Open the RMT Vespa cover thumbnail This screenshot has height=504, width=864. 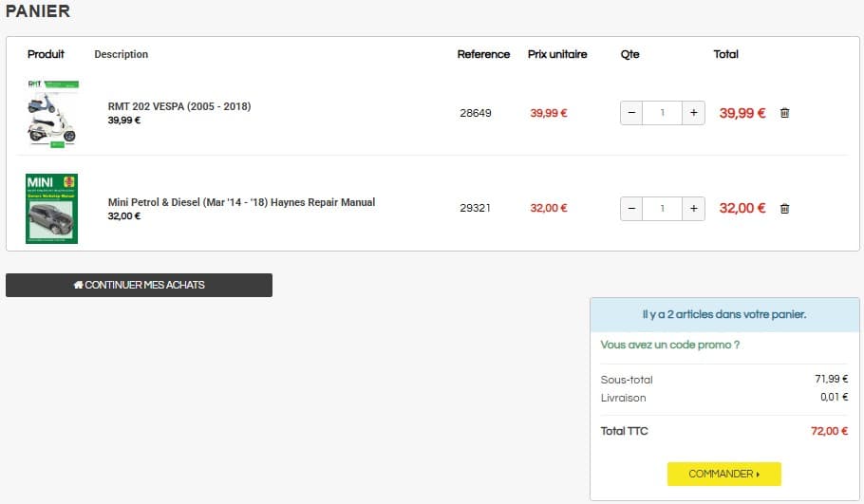tap(52, 113)
